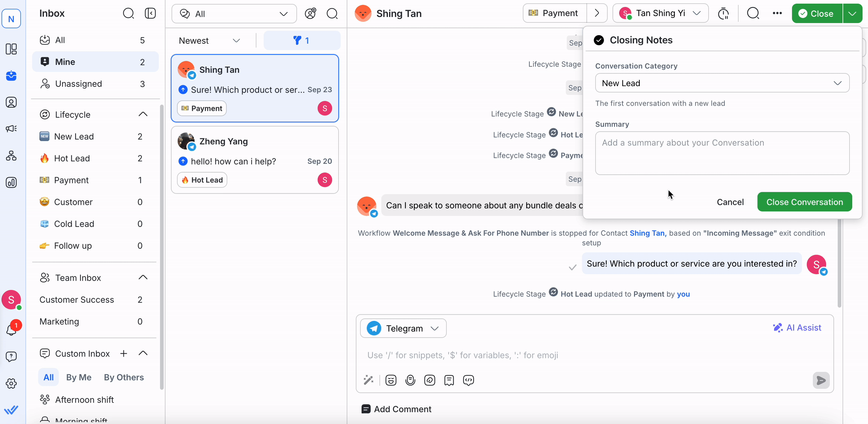Open the snippets icon in composer
Viewport: 868px width, 424px height.
point(449,380)
